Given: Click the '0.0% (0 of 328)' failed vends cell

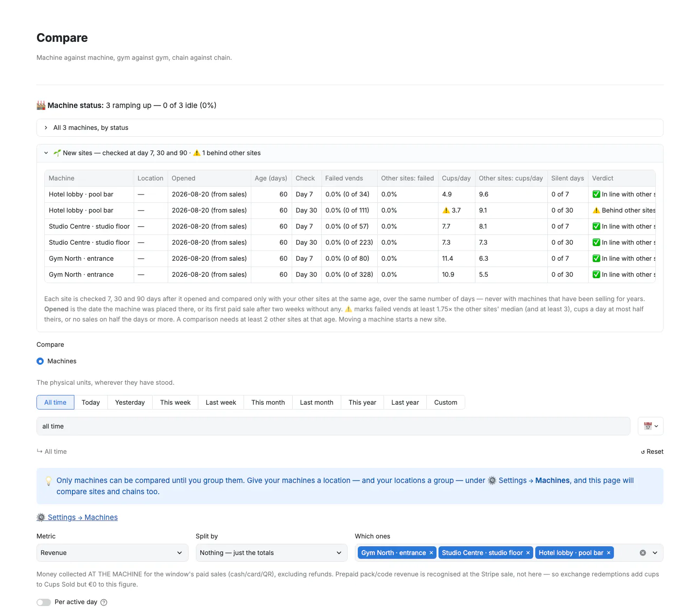Looking at the screenshot, I should 349,275.
